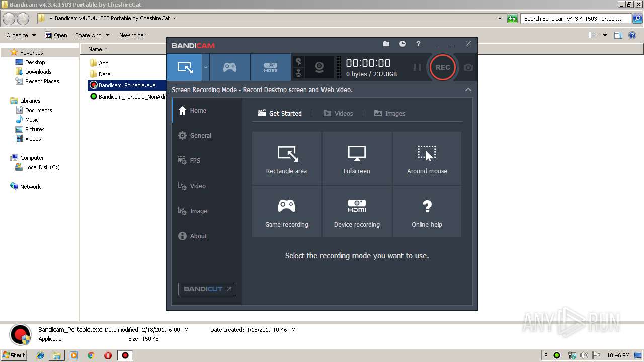Open change view options dropdown
Viewport: 644px width, 362px height.
click(x=605, y=35)
